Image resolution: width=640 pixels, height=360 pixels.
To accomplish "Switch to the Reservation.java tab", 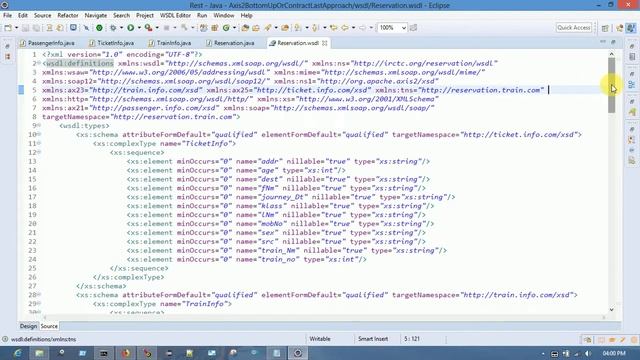I will point(231,43).
